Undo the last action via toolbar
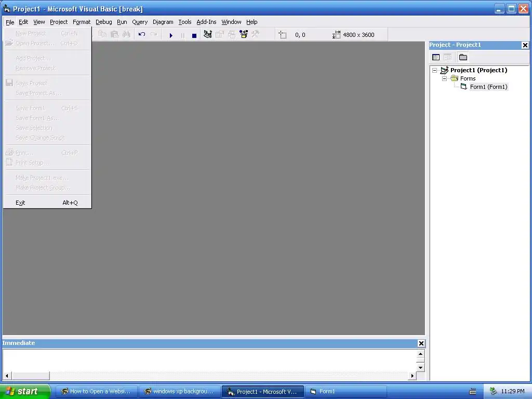The height and width of the screenshot is (399, 532). 142,34
